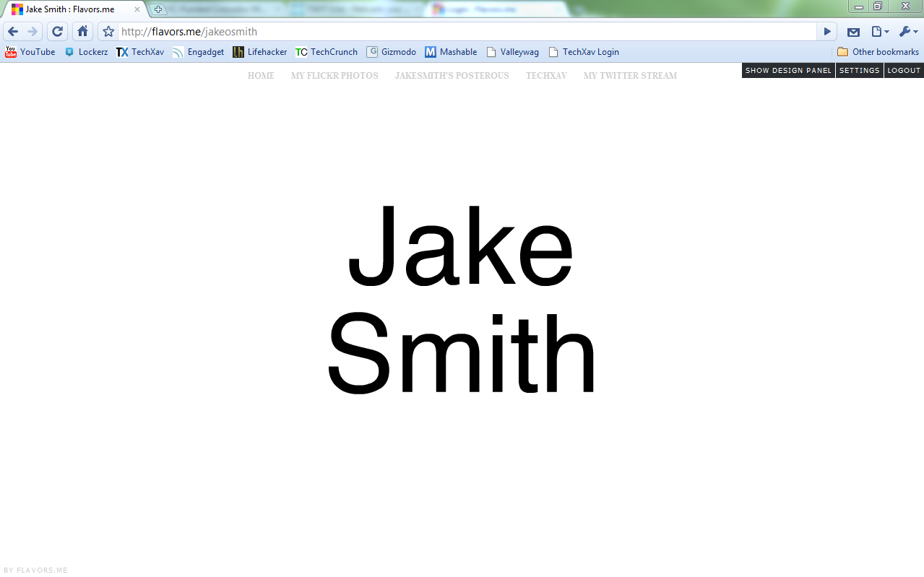Viewport: 924px width, 577px height.
Task: Open the TechCrunch bookmark
Action: pyautogui.click(x=327, y=52)
